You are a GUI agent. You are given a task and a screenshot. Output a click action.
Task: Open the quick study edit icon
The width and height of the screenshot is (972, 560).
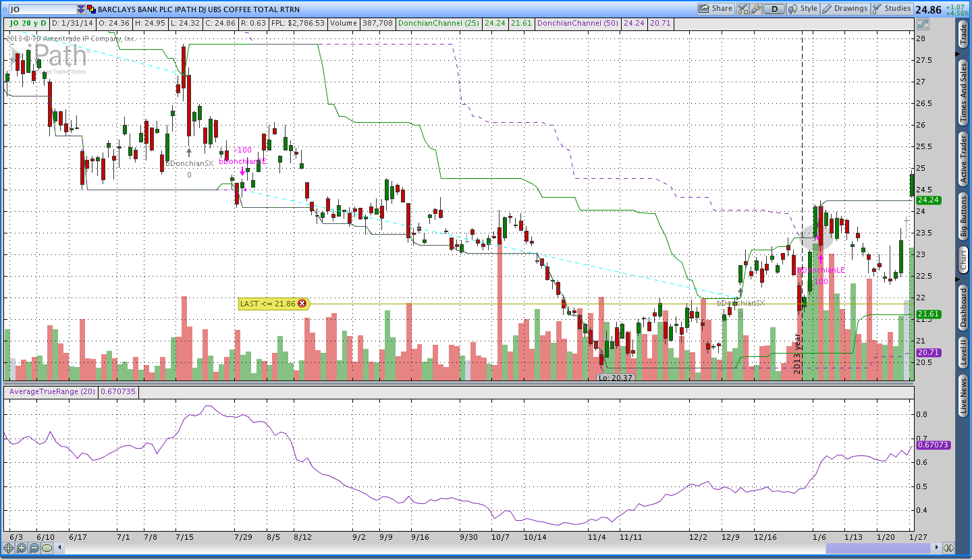[743, 9]
